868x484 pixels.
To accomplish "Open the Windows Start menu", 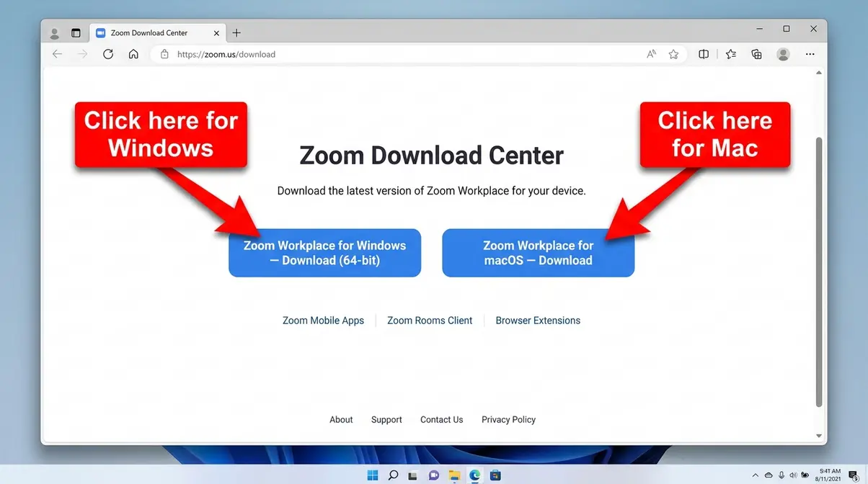I will point(373,475).
